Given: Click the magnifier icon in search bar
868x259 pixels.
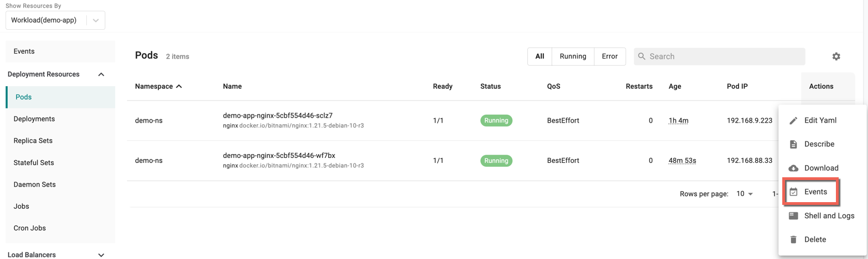Looking at the screenshot, I should 642,56.
